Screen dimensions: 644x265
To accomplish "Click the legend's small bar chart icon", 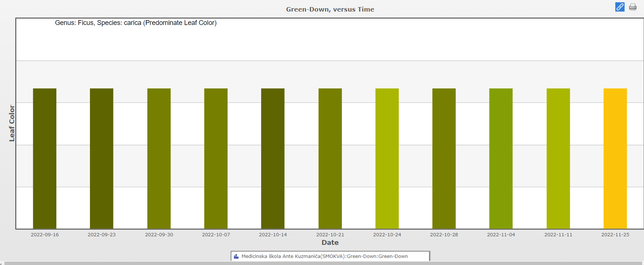I will [236, 256].
